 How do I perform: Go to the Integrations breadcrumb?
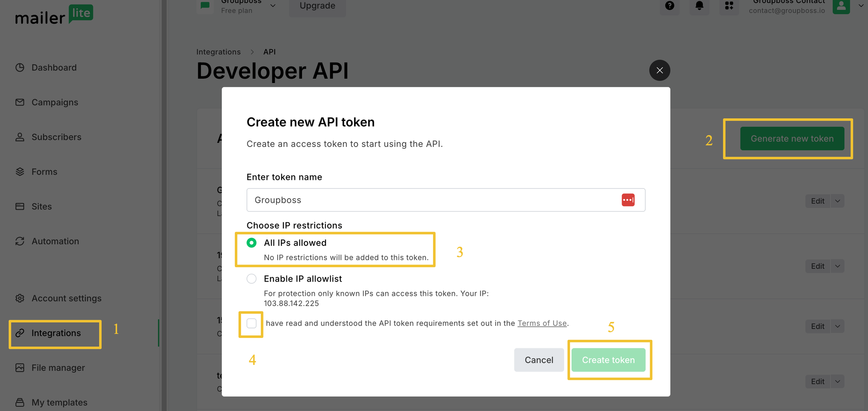click(x=218, y=52)
